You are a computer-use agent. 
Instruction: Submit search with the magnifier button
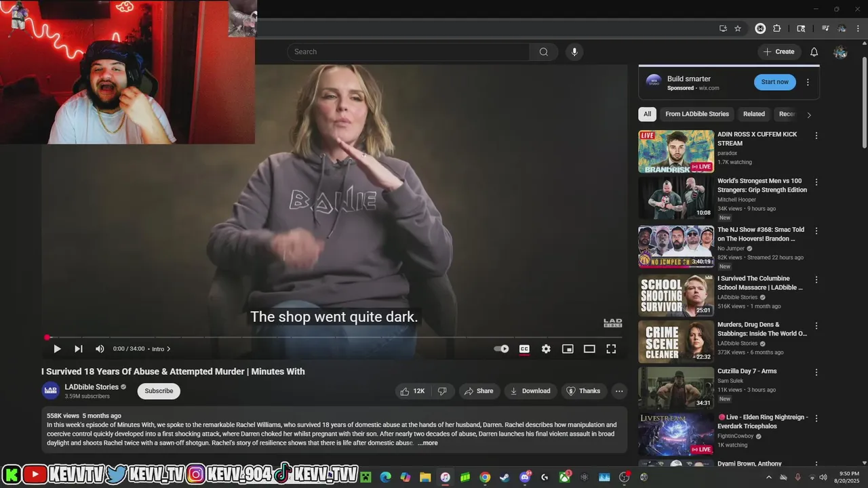tap(544, 52)
